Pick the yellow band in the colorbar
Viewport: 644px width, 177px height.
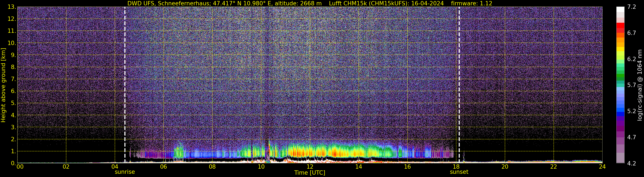pyautogui.click(x=620, y=49)
